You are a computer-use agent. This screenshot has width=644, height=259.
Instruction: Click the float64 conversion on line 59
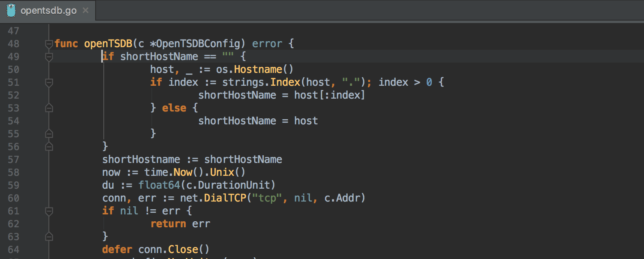(156, 185)
